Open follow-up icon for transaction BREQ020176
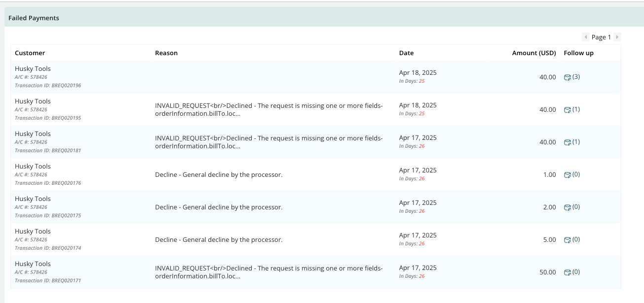Screen dimensions: 644x303 [568, 175]
